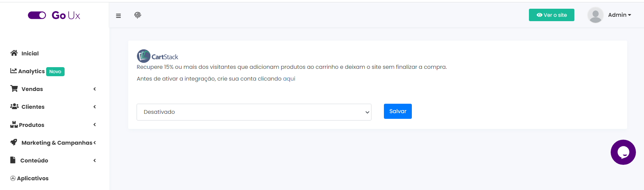This screenshot has height=190, width=644.
Task: Open the Desativado status dropdown
Action: [254, 112]
